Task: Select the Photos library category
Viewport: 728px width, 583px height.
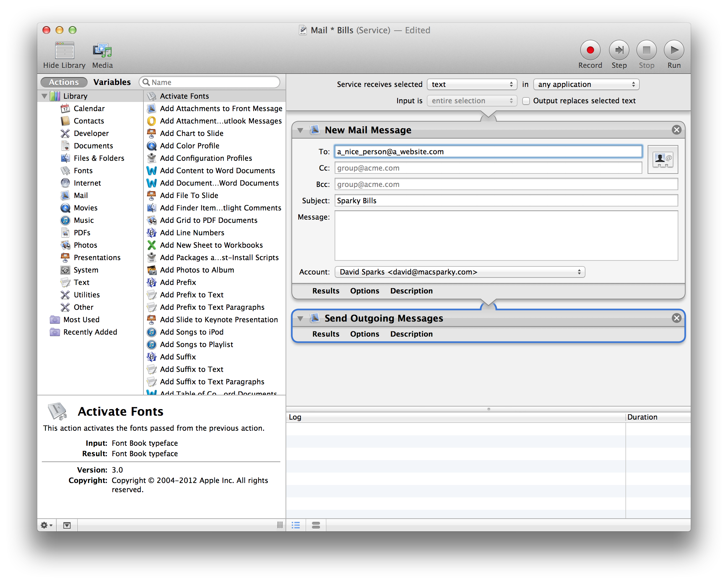Action: click(85, 245)
